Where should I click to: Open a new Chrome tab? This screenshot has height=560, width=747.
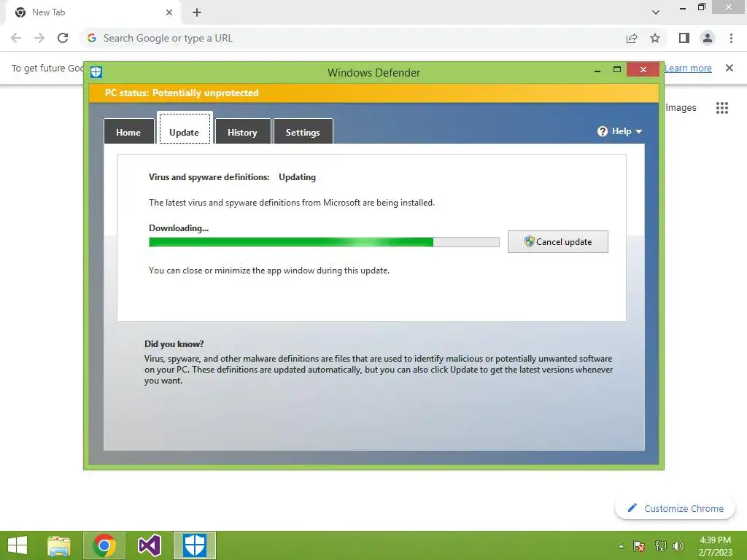point(197,12)
